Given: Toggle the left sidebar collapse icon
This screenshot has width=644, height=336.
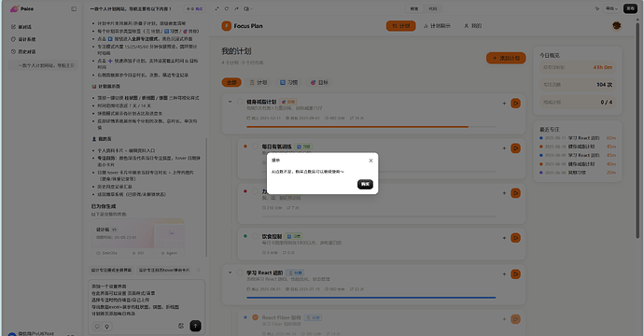Looking at the screenshot, I should coord(74,8).
